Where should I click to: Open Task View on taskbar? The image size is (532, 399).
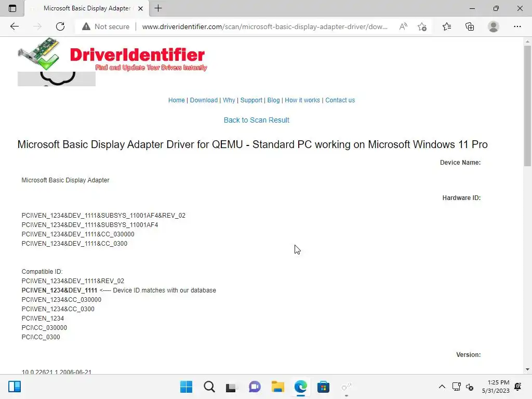click(x=231, y=387)
